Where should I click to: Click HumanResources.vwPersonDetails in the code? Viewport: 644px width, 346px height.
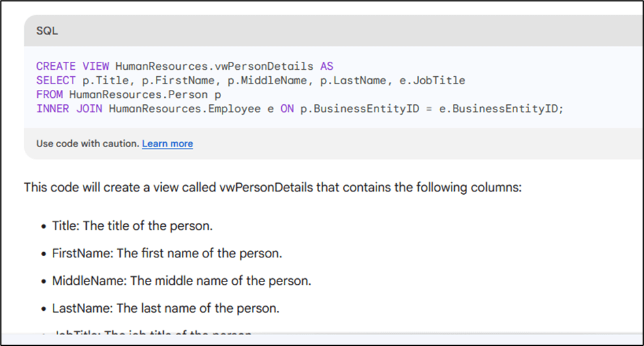(x=214, y=66)
